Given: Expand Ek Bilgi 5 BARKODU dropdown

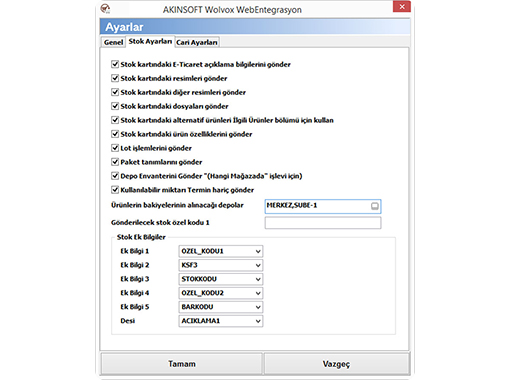Looking at the screenshot, I should click(258, 307).
